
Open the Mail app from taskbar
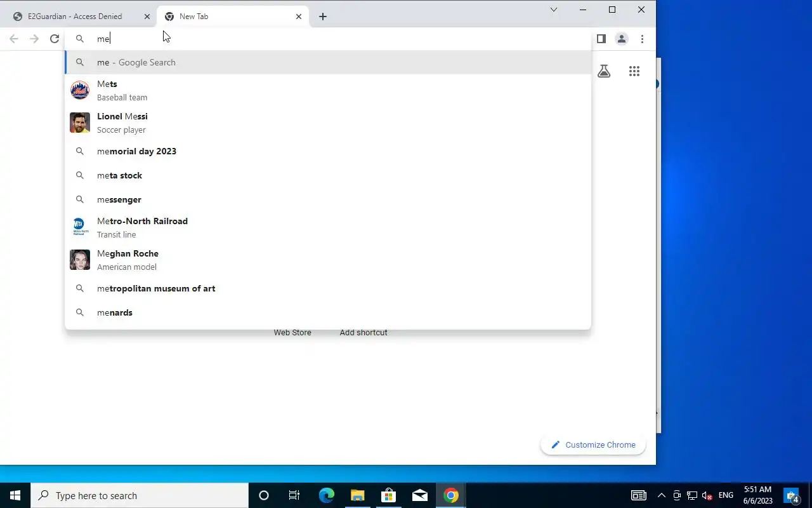click(x=419, y=495)
